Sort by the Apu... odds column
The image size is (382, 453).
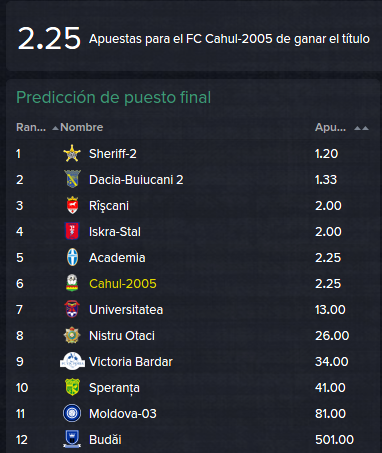point(330,127)
